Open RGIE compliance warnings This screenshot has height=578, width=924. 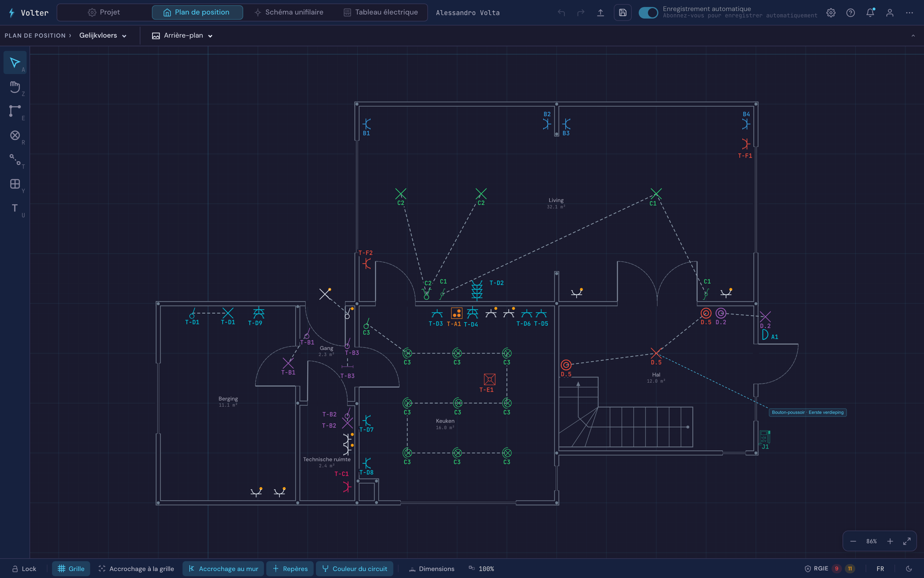coord(830,569)
